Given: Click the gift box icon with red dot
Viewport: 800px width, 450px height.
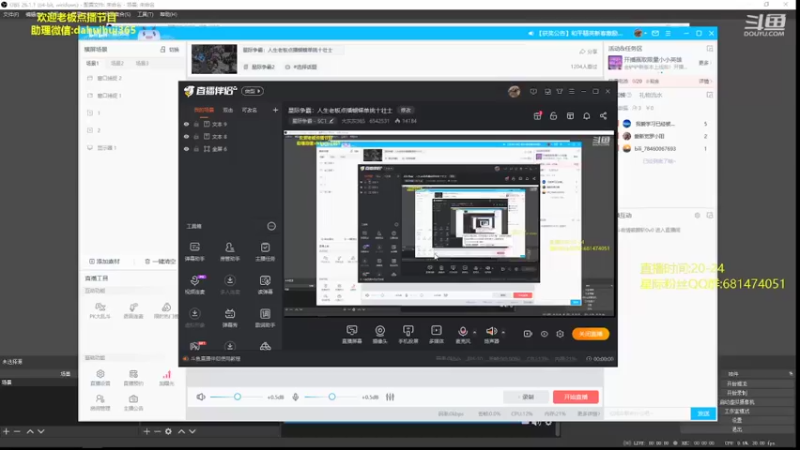Looking at the screenshot, I should point(537,116).
